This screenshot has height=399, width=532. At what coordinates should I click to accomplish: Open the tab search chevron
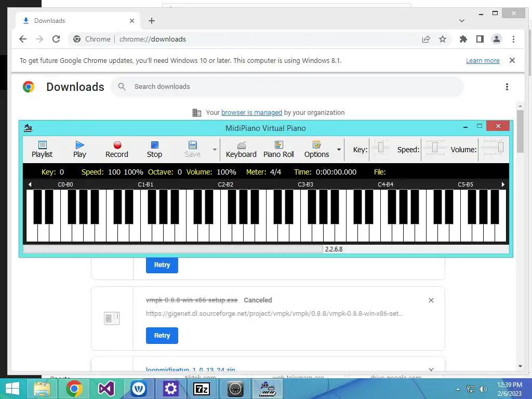tap(462, 21)
